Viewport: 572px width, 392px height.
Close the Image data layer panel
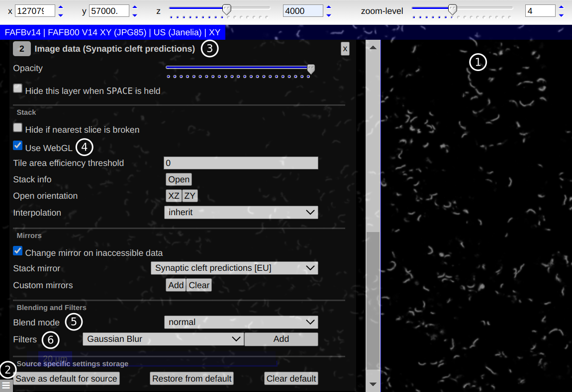[x=345, y=49]
